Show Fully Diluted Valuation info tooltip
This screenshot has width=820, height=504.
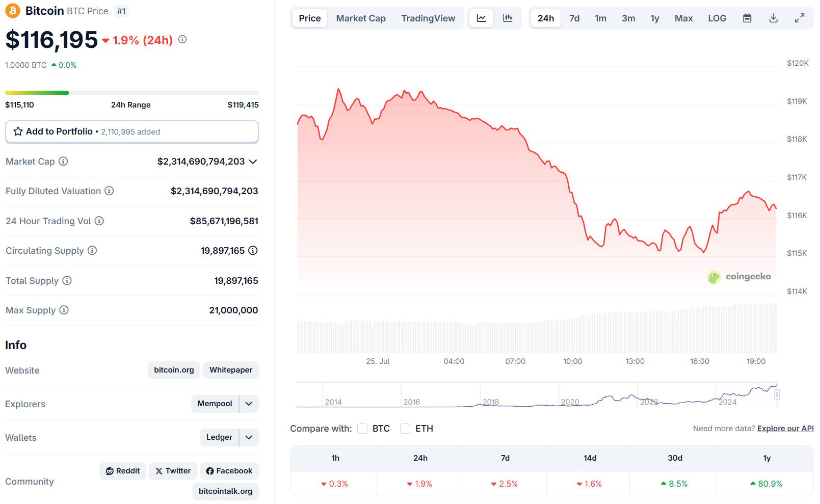pyautogui.click(x=109, y=191)
